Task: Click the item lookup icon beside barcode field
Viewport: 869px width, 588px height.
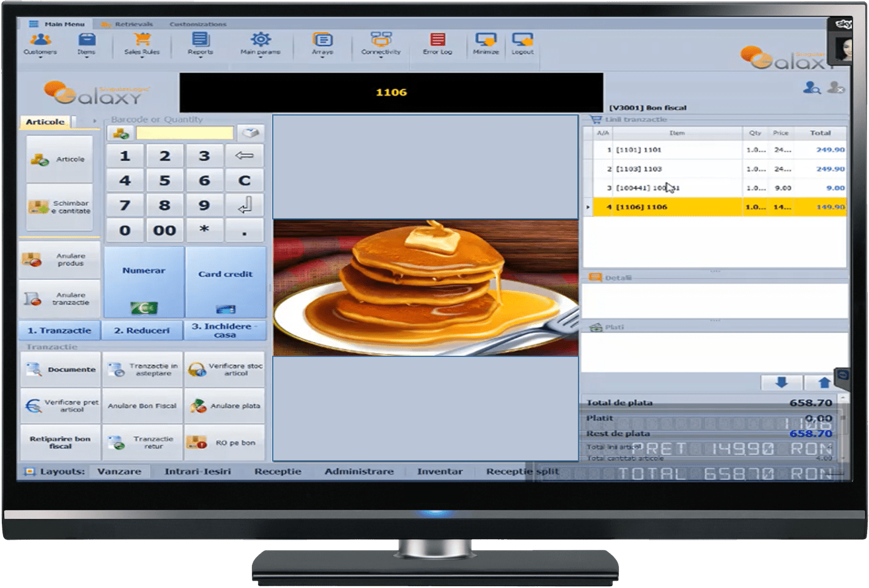Action: pos(120,133)
